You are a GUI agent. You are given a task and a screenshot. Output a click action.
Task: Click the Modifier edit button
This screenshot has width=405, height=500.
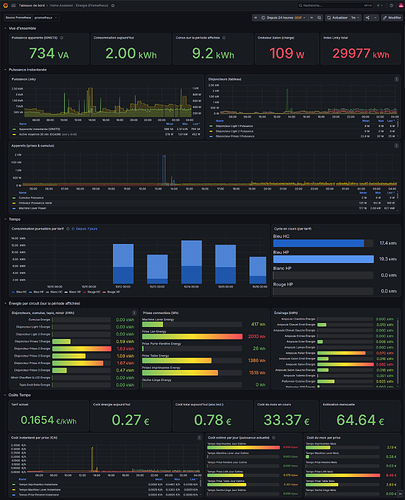coord(392,18)
